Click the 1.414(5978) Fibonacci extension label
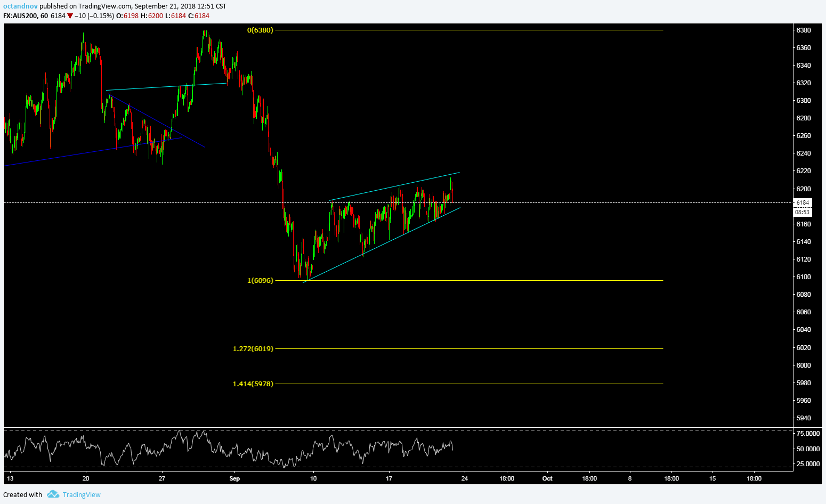Screen dimensions: 826x504 (253, 384)
